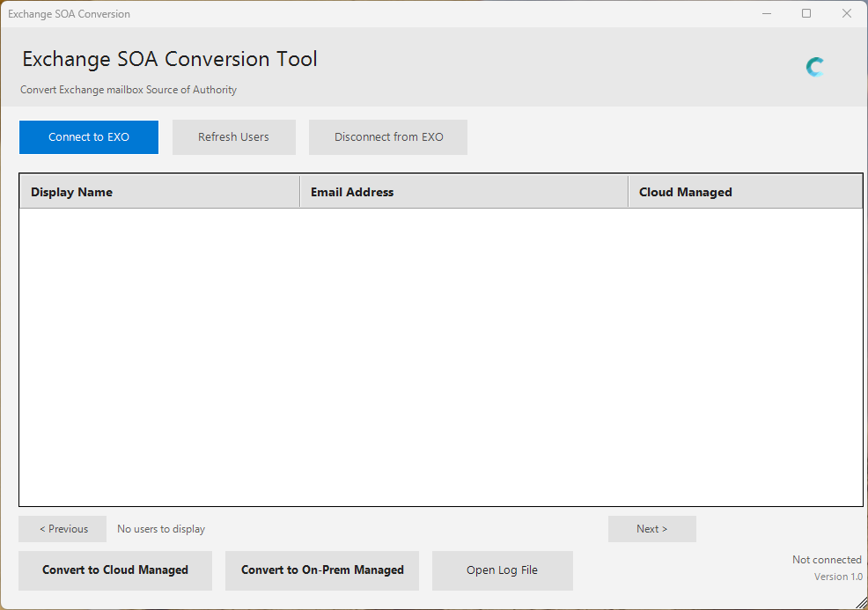This screenshot has height=610, width=868.
Task: Click the No users to display message
Action: (160, 529)
